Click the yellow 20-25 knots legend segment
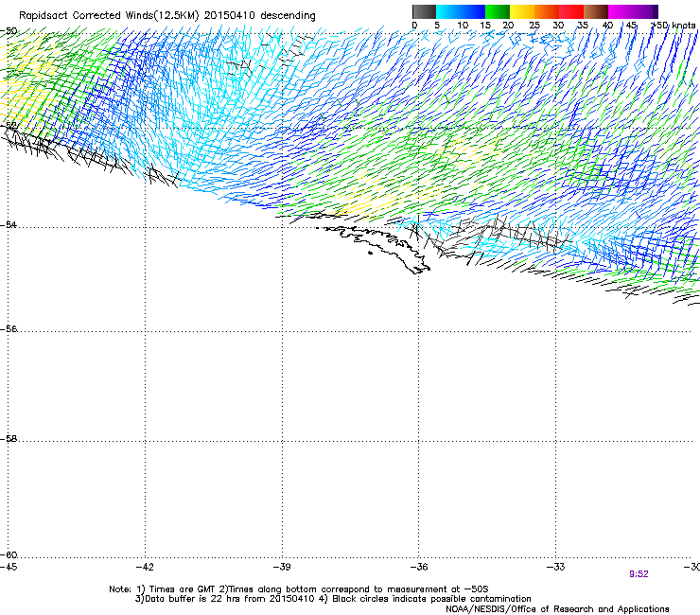The height and width of the screenshot is (615, 700). [x=522, y=11]
